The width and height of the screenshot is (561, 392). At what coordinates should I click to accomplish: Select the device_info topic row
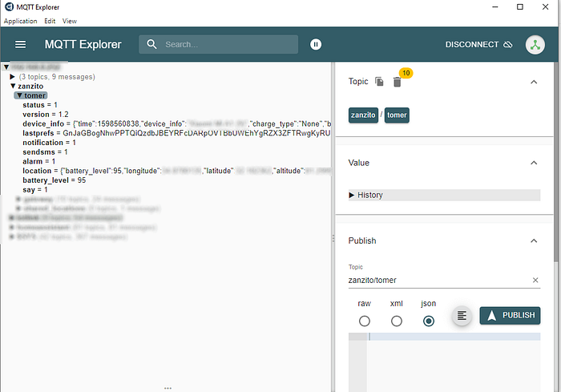pyautogui.click(x=177, y=124)
